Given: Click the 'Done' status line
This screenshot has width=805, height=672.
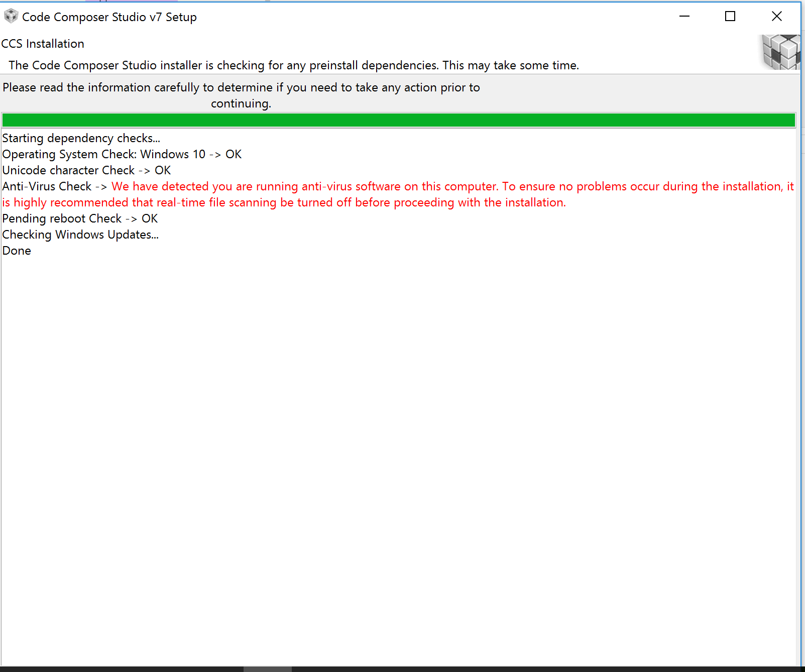Looking at the screenshot, I should pyautogui.click(x=17, y=251).
